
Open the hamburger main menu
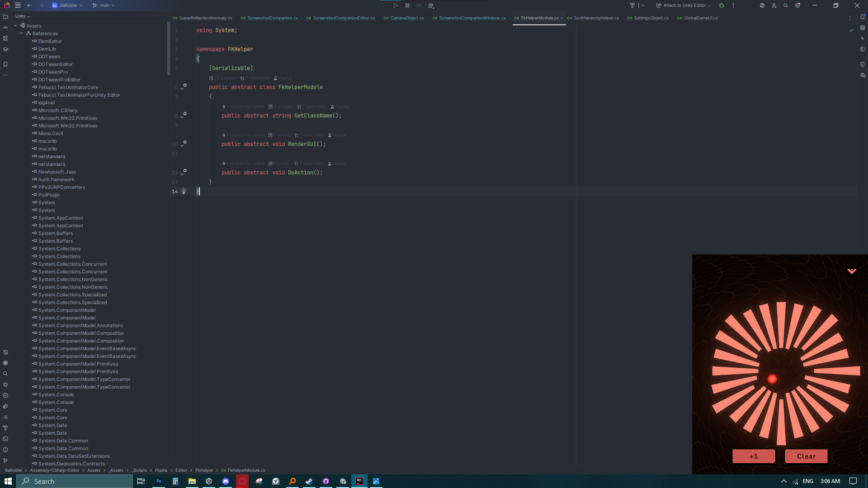click(x=18, y=5)
